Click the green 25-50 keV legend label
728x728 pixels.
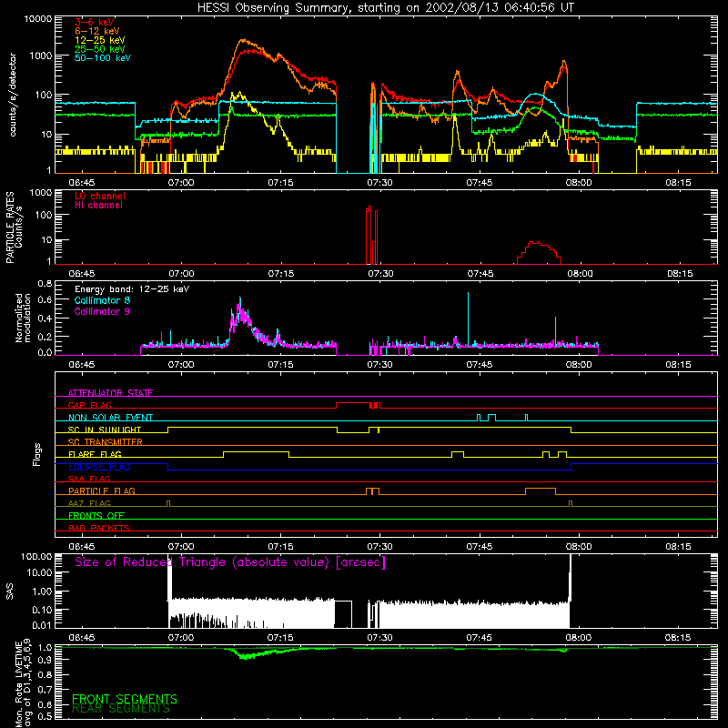(100, 49)
